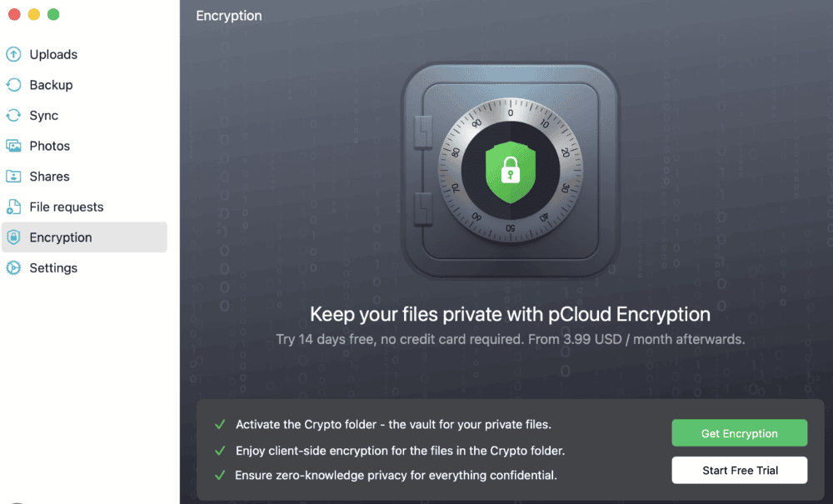Click the Shares person icon

(x=13, y=177)
